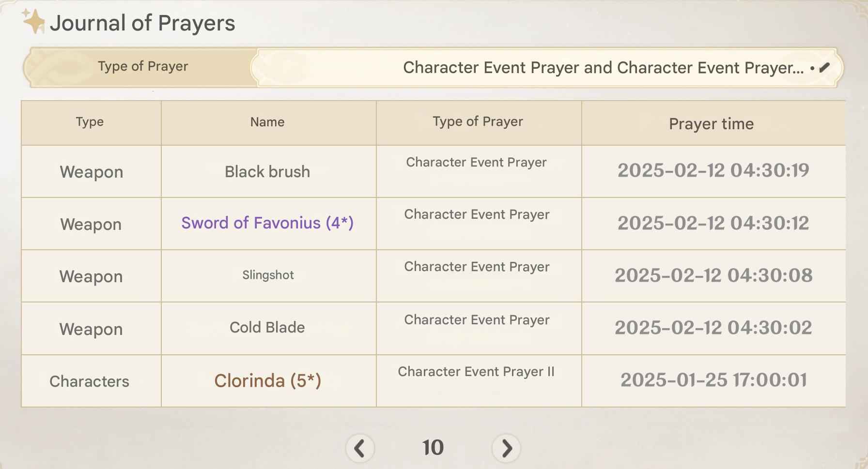Select the Type column header
The image size is (868, 469).
coord(90,122)
